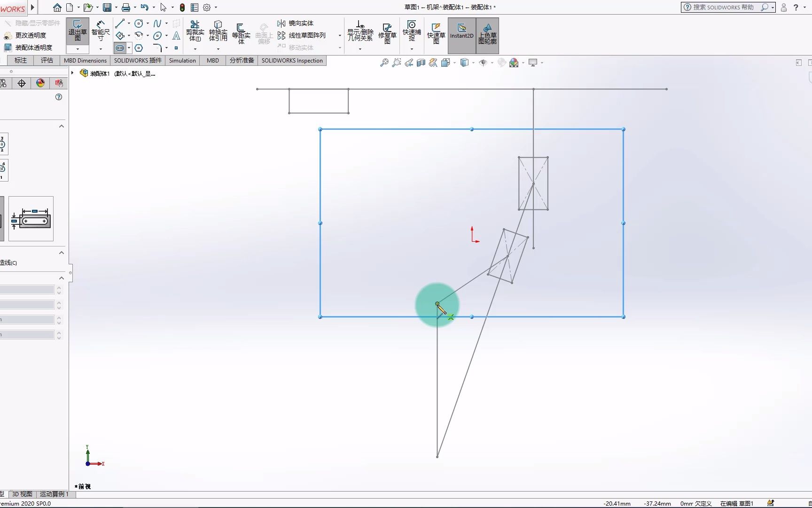812x508 pixels.
Task: Select the Polygon sketch tool
Action: 139,48
